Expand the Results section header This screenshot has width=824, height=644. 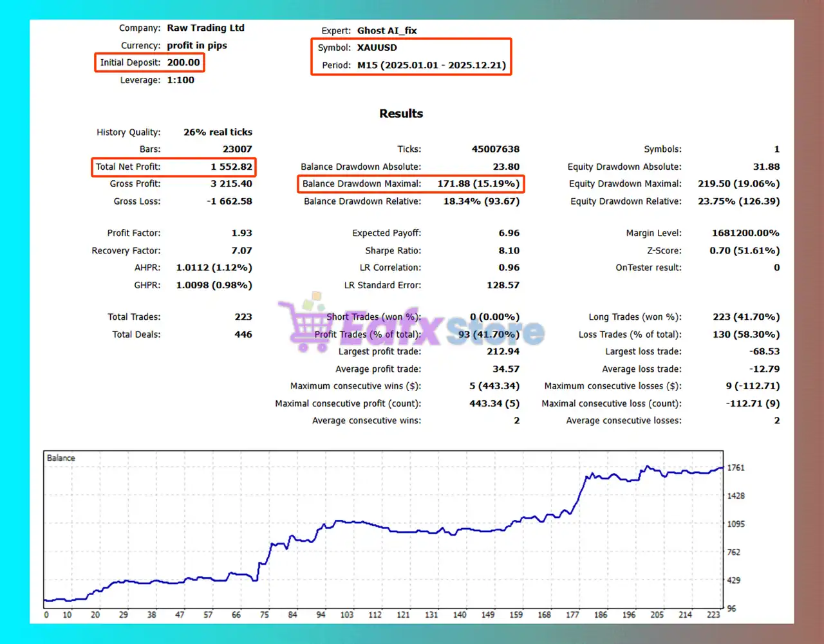coord(400,113)
